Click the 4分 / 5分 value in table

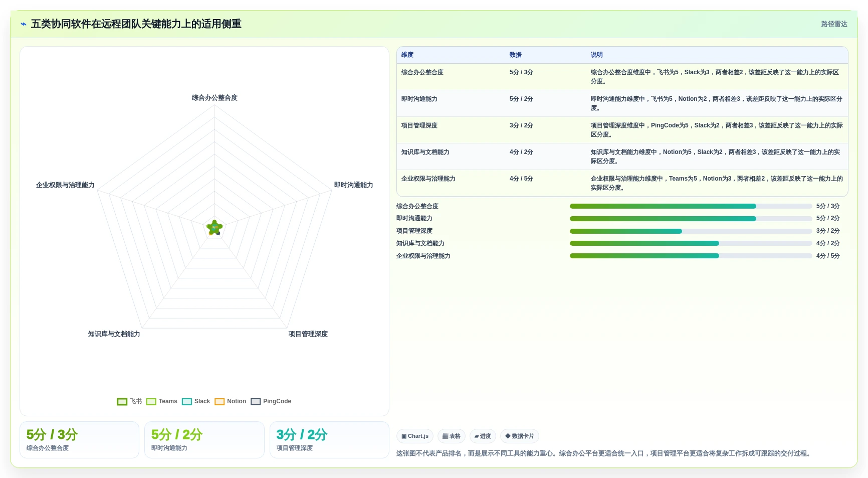[x=521, y=179]
